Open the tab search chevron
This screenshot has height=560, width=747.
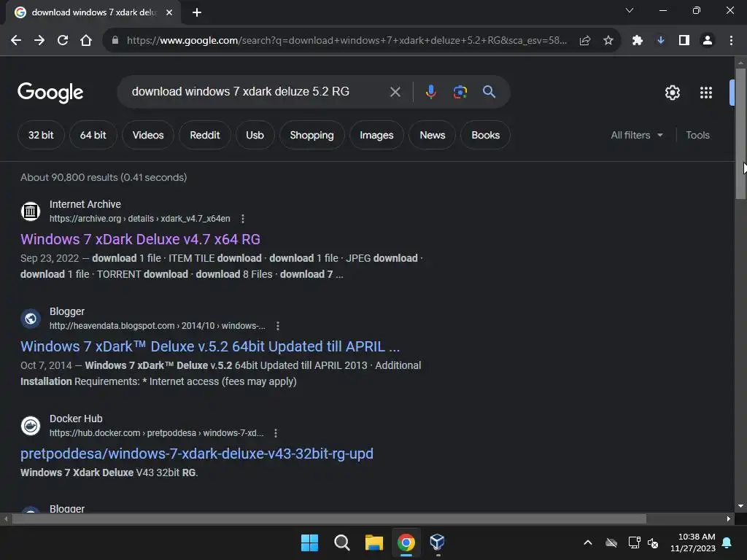pyautogui.click(x=630, y=10)
